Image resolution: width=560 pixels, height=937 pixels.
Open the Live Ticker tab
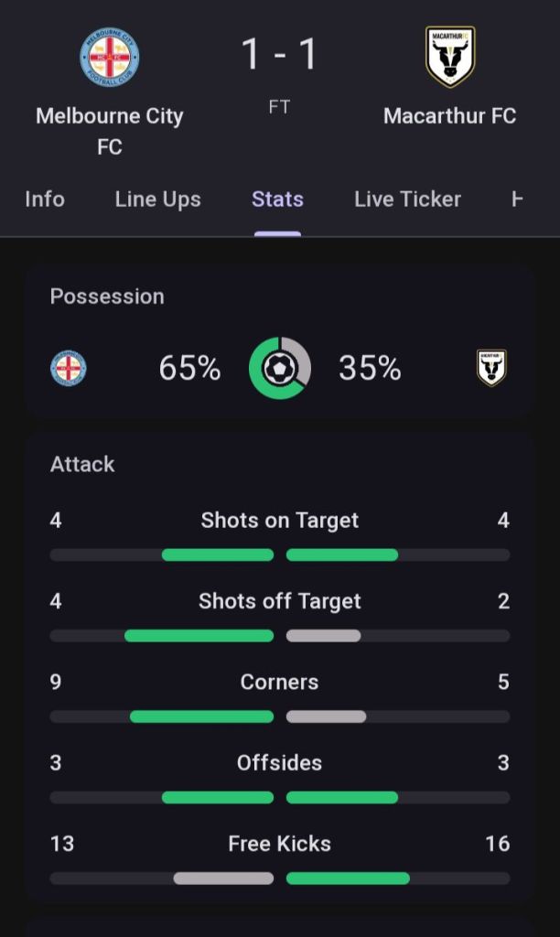(407, 199)
